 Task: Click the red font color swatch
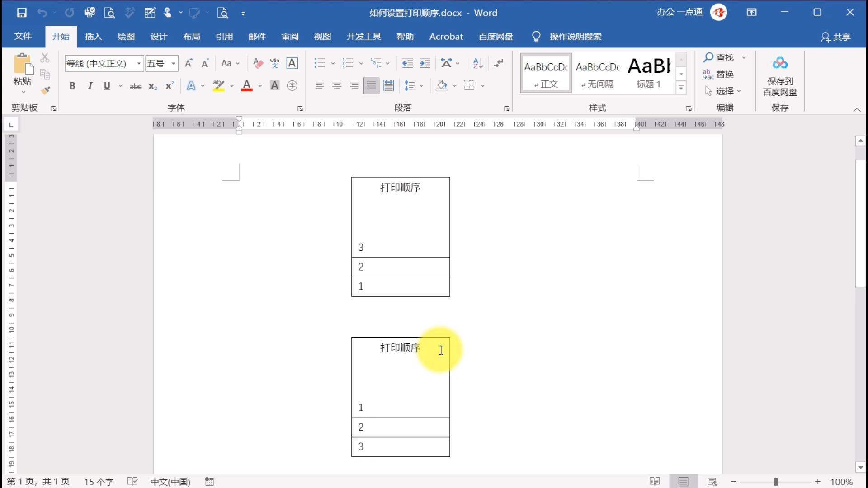[247, 86]
